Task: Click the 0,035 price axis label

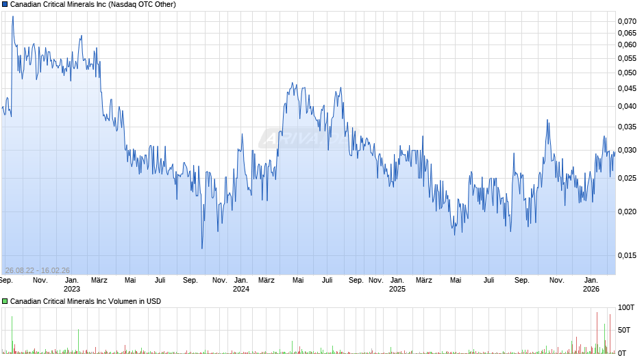Action: 627,127
